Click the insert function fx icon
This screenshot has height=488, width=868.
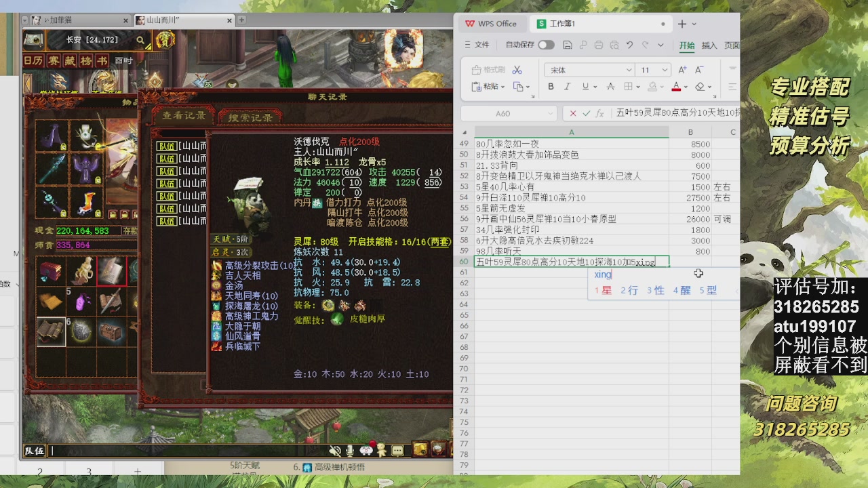point(601,113)
